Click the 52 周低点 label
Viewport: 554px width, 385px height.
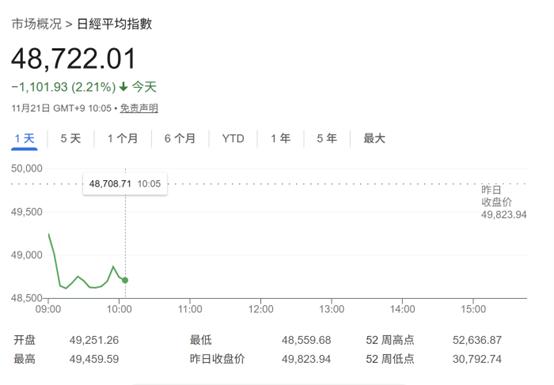[390, 359]
